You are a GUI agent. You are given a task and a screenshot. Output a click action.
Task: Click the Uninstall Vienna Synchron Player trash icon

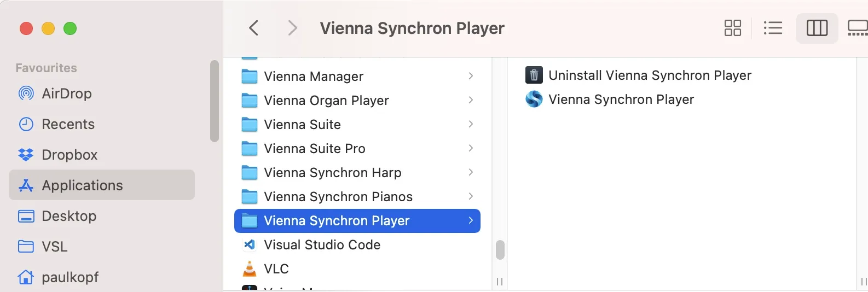534,75
